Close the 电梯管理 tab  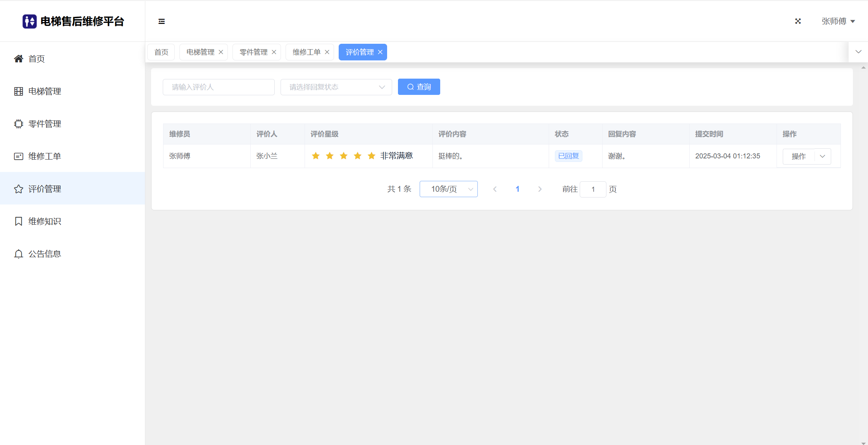221,52
